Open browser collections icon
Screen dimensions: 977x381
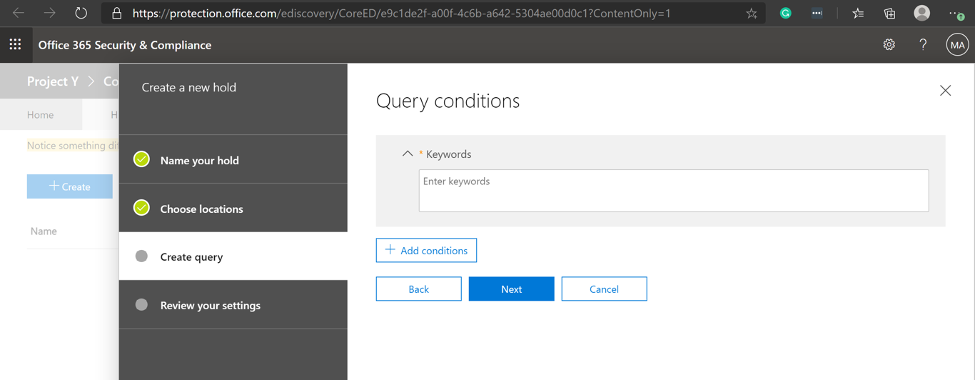[x=890, y=13]
